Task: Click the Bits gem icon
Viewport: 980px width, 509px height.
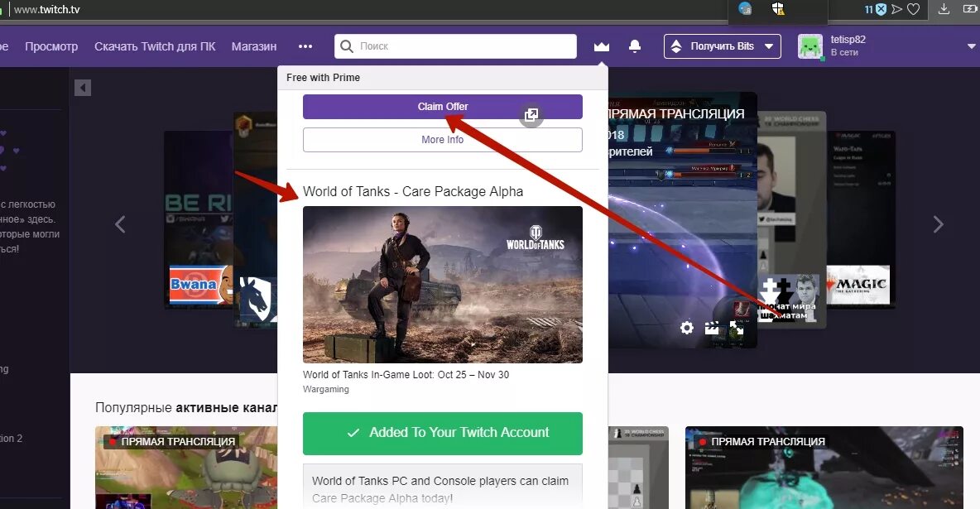Action: pyautogui.click(x=676, y=46)
